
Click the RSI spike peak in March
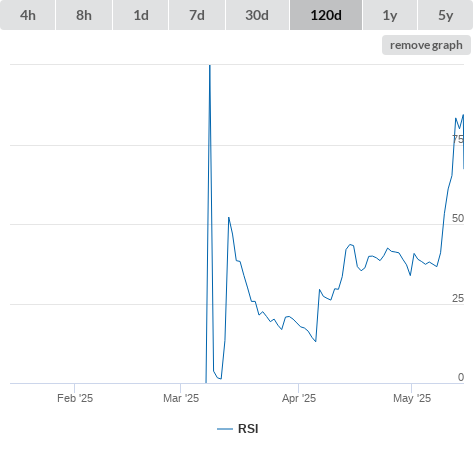coord(210,66)
